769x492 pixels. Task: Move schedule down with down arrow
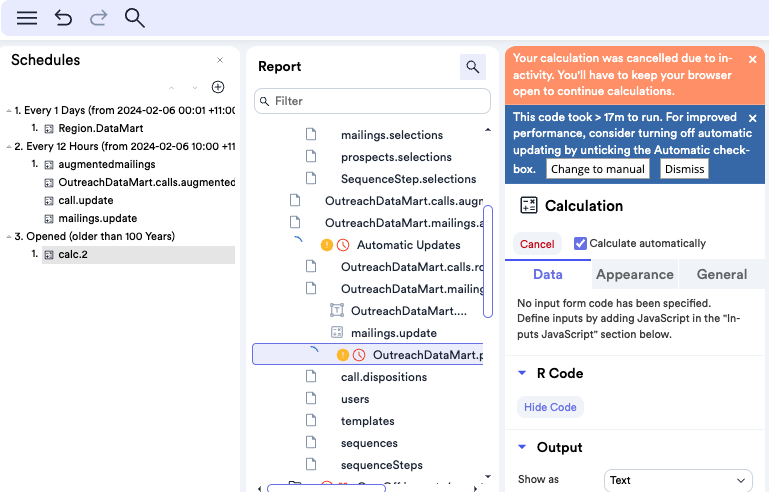[195, 88]
